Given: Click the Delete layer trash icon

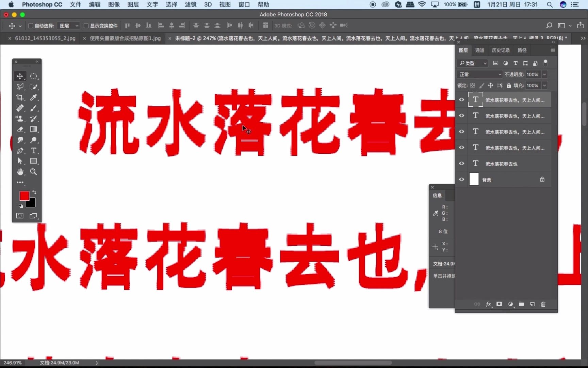Looking at the screenshot, I should pyautogui.click(x=543, y=304).
